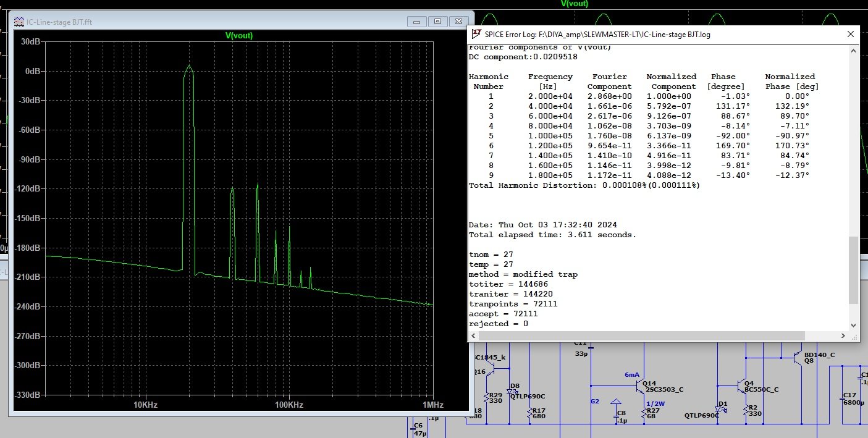Click the Total Harmonic Distortion line
Viewport: 868px width, 438px height.
584,185
